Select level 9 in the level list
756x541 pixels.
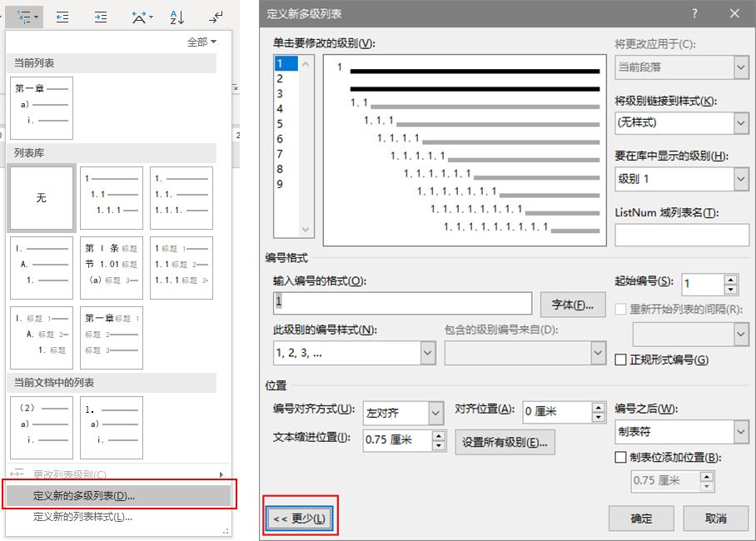pos(286,184)
